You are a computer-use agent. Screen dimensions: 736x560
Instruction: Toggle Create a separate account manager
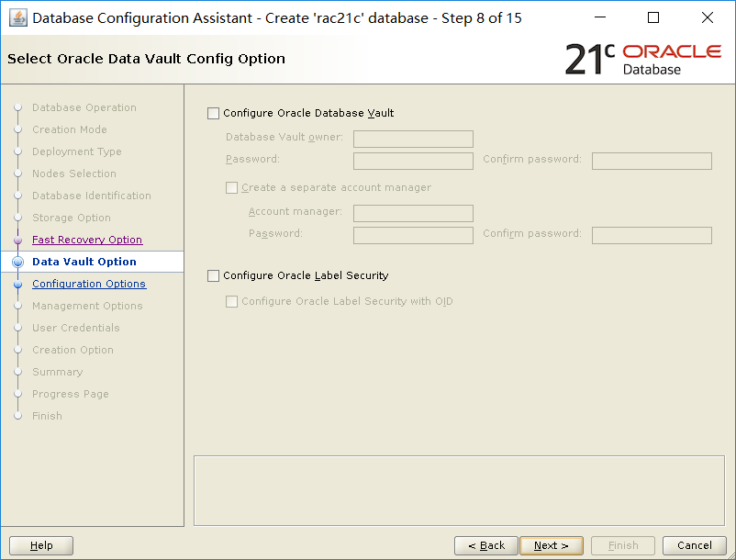[231, 188]
